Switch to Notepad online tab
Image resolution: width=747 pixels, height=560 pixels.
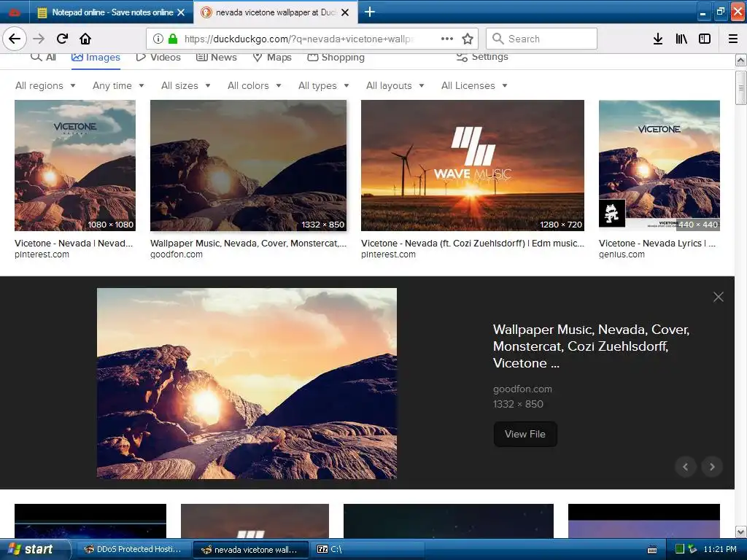(112, 12)
